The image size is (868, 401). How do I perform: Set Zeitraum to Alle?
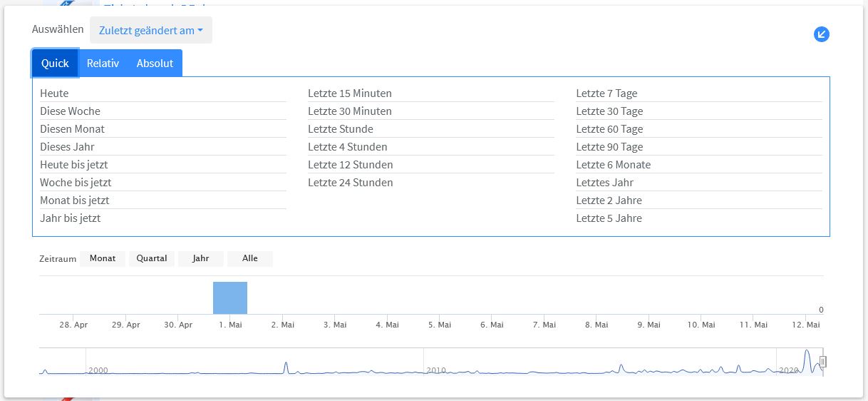[250, 258]
